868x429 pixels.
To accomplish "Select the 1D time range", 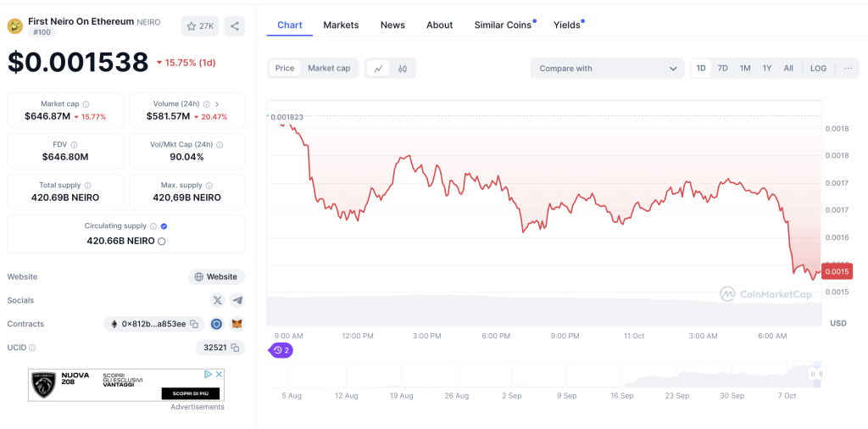I will click(701, 68).
